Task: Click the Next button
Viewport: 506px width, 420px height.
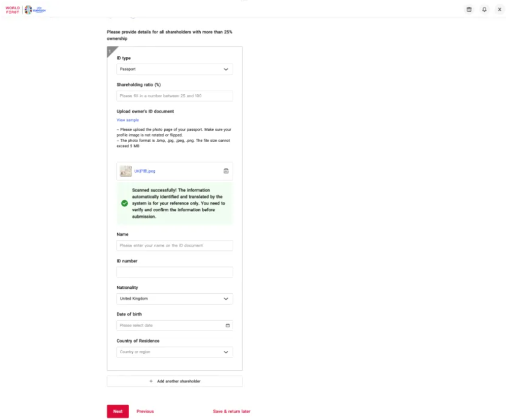Action: (118, 412)
